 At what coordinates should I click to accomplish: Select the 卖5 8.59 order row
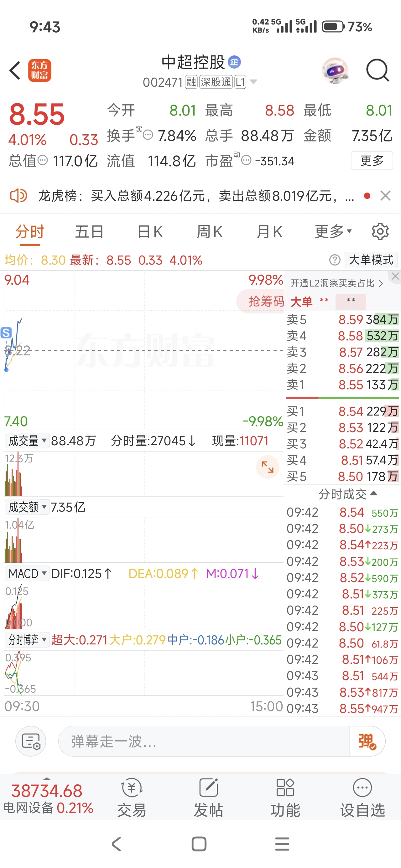(x=342, y=319)
